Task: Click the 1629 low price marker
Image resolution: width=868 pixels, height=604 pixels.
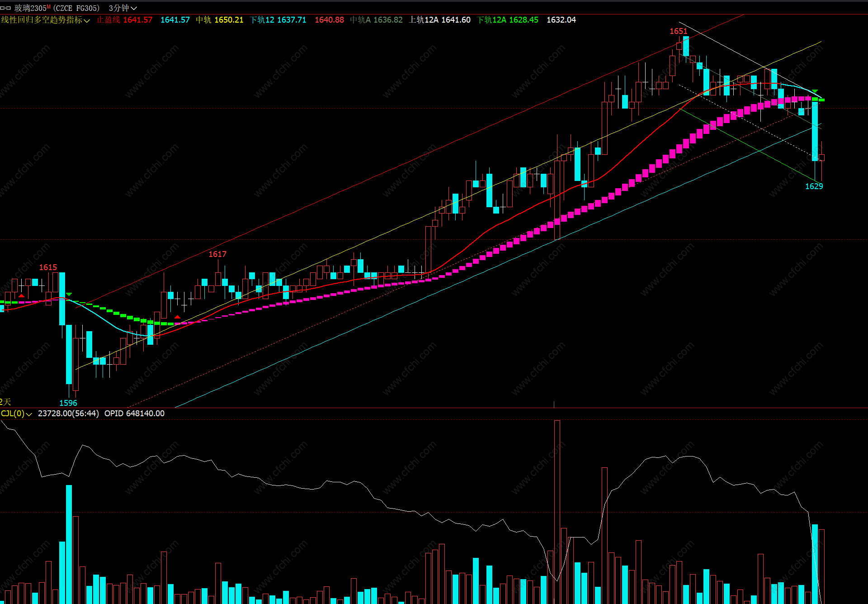Action: pos(814,186)
